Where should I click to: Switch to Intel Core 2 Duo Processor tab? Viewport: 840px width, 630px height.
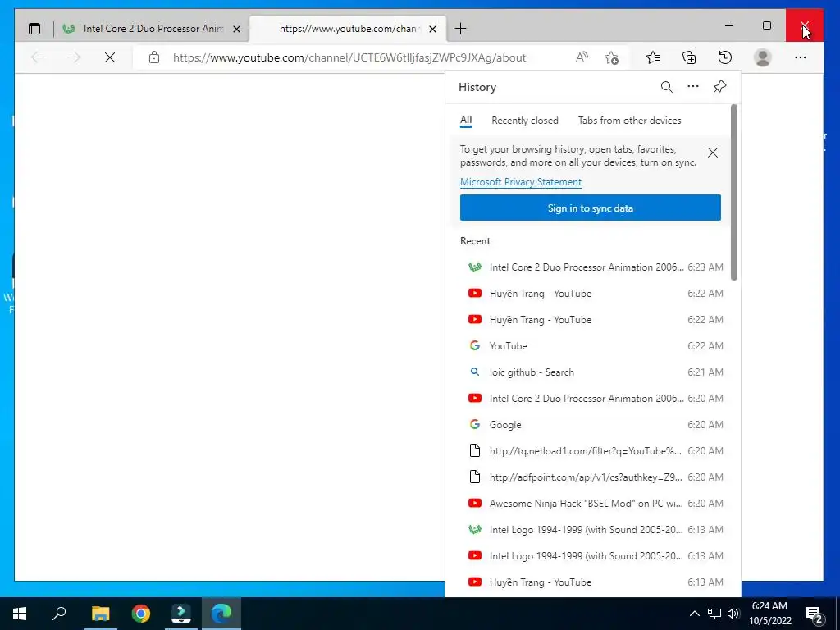point(152,29)
